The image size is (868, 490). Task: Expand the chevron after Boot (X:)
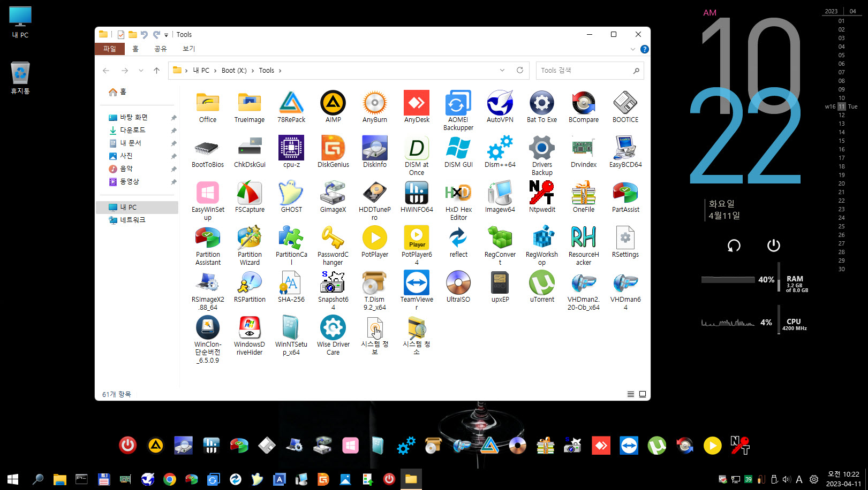[253, 71]
